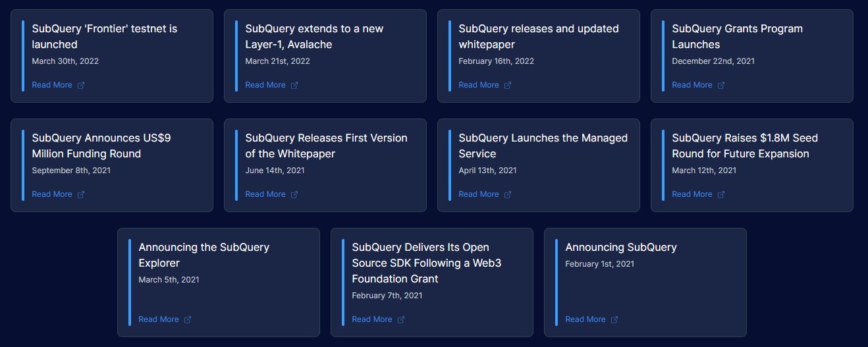
Task: Click external link icon on Avalache card
Action: coord(294,85)
